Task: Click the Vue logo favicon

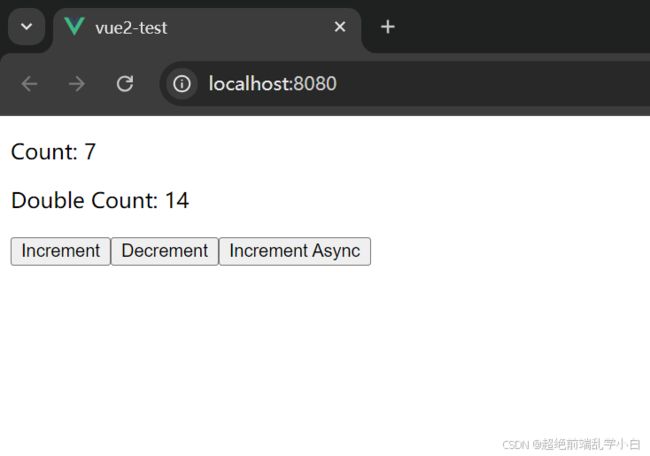Action: pos(75,26)
